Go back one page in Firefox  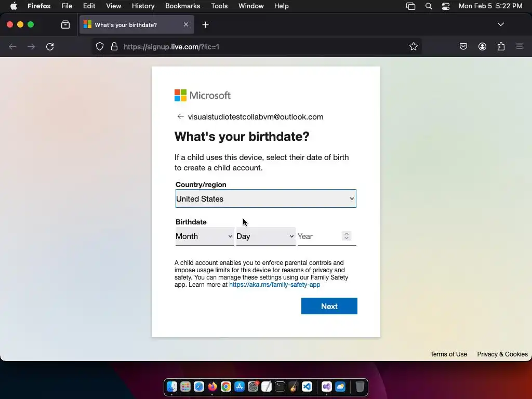point(12,46)
